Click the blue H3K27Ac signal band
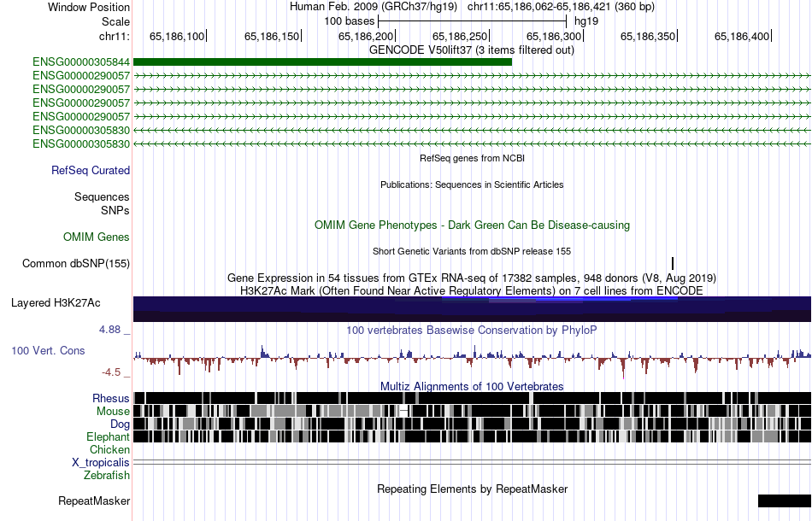The width and height of the screenshot is (812, 521). [473, 309]
